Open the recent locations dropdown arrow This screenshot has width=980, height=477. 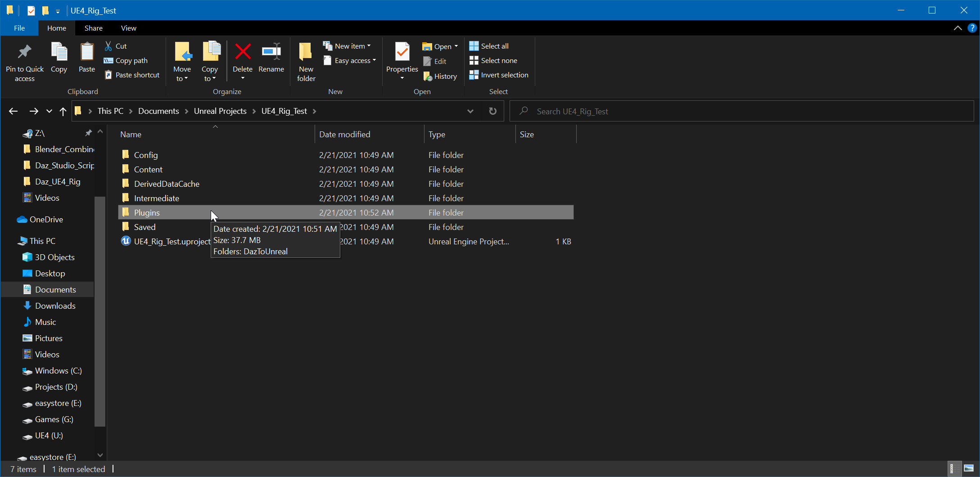point(49,111)
